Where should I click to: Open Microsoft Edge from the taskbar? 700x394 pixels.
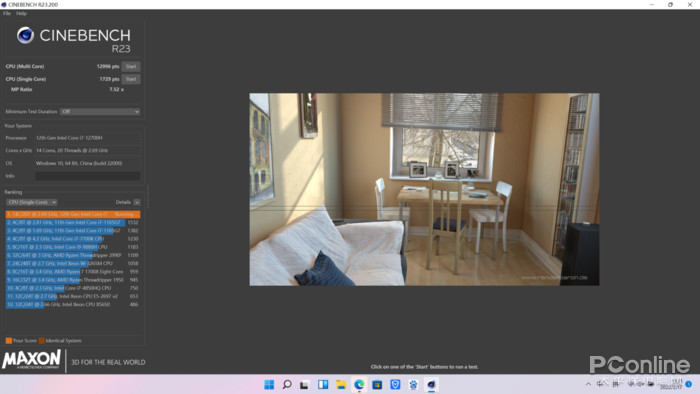[x=359, y=385]
